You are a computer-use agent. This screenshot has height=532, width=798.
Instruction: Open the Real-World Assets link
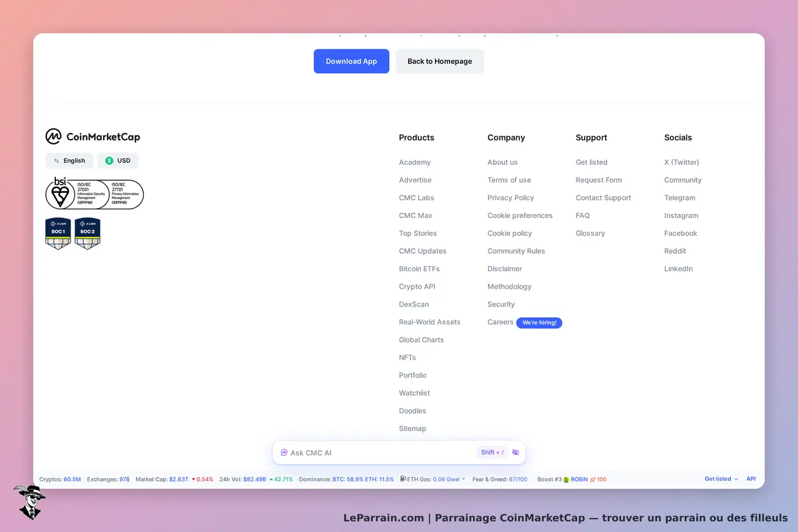coord(430,322)
